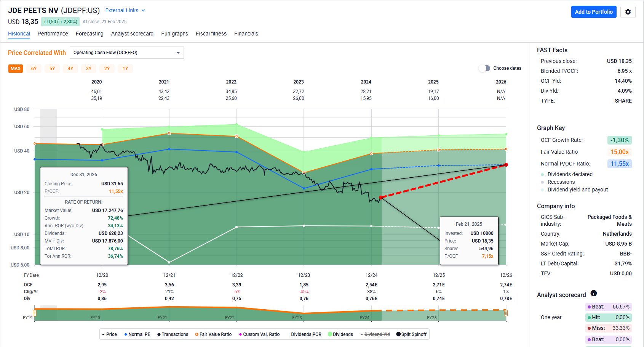Click the right range slider handle
644x347 pixels.
point(506,313)
